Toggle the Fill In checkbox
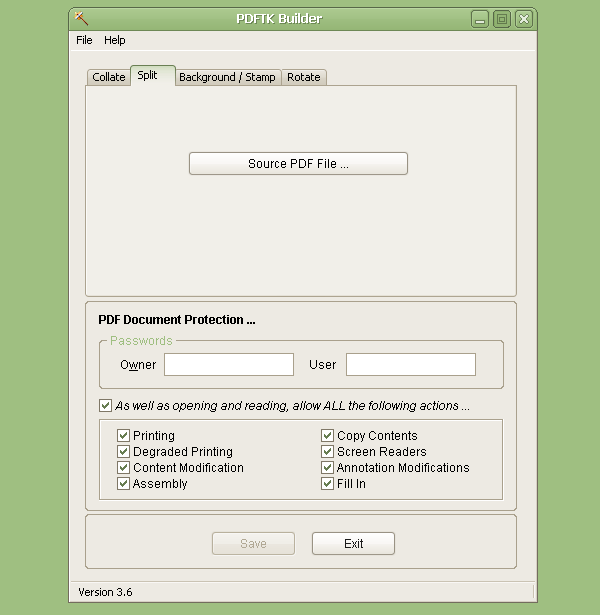600x615 pixels. (x=327, y=484)
